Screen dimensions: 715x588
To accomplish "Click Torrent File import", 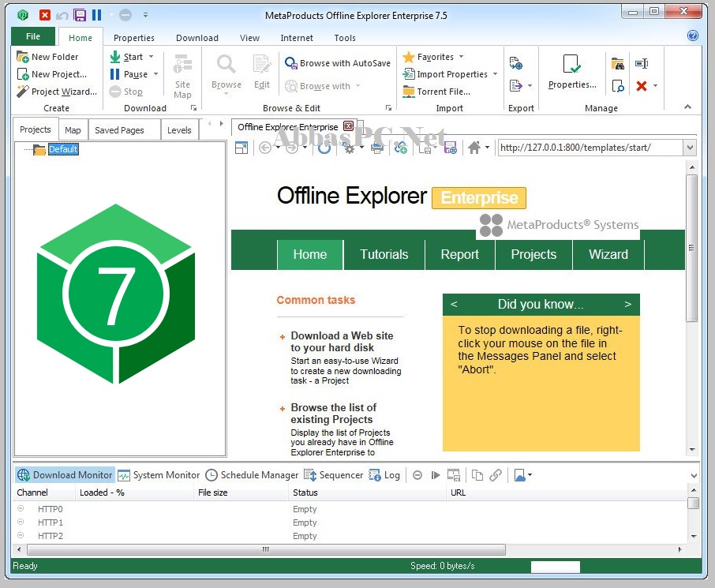I will pyautogui.click(x=436, y=92).
